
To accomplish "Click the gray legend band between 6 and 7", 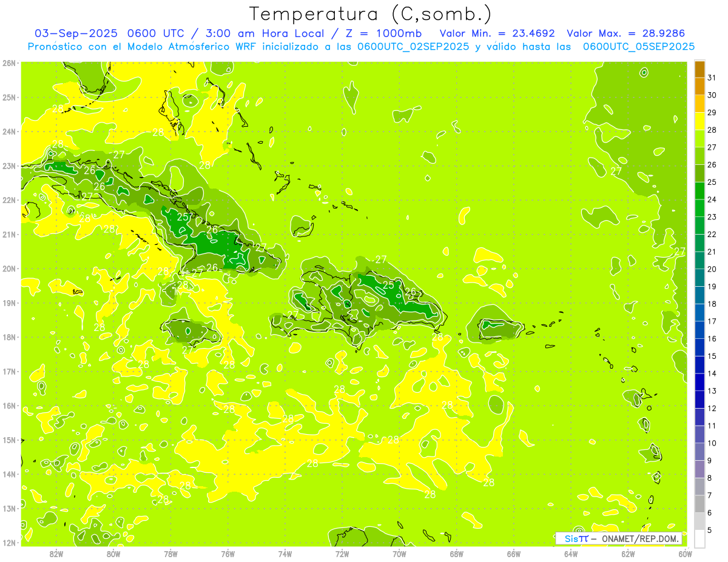I will click(699, 504).
